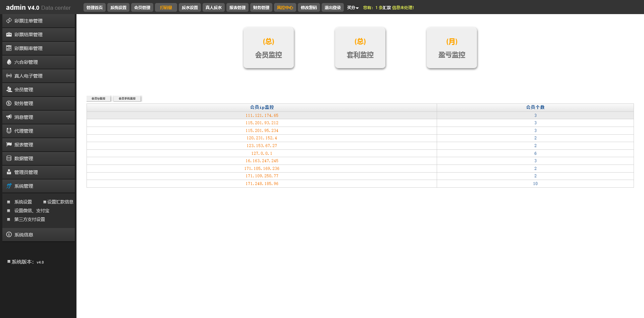The height and width of the screenshot is (318, 644).
Task: Click the lottery ticket order management icon
Action: coord(9,21)
